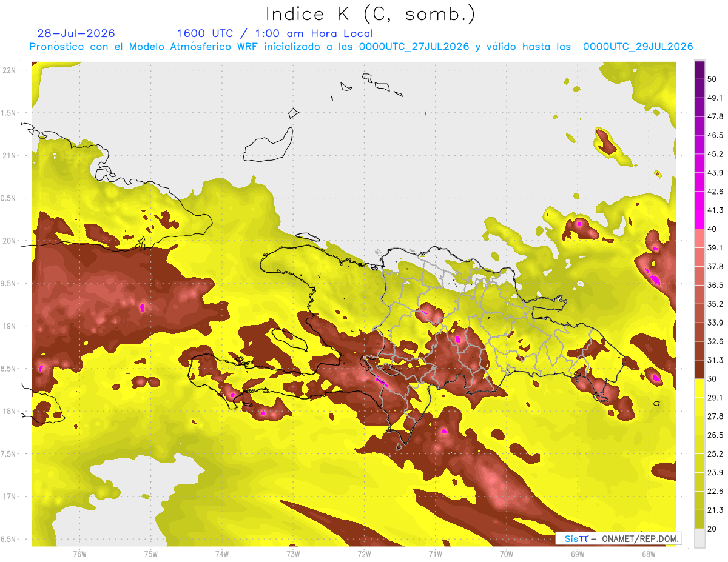This screenshot has height=562, width=728.
Task: Click the colorbar value '26.5'
Action: [715, 435]
